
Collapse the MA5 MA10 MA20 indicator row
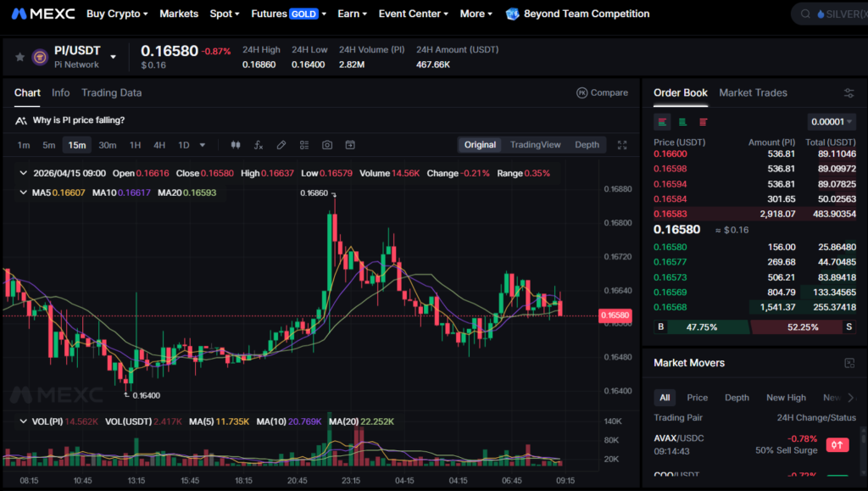coord(23,192)
